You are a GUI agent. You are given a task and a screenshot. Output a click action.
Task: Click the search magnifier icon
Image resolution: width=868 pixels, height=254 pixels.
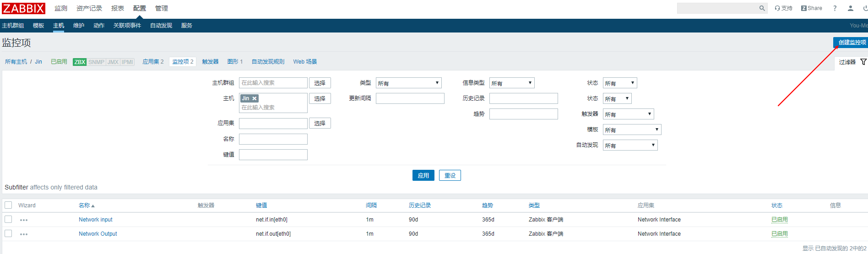762,8
